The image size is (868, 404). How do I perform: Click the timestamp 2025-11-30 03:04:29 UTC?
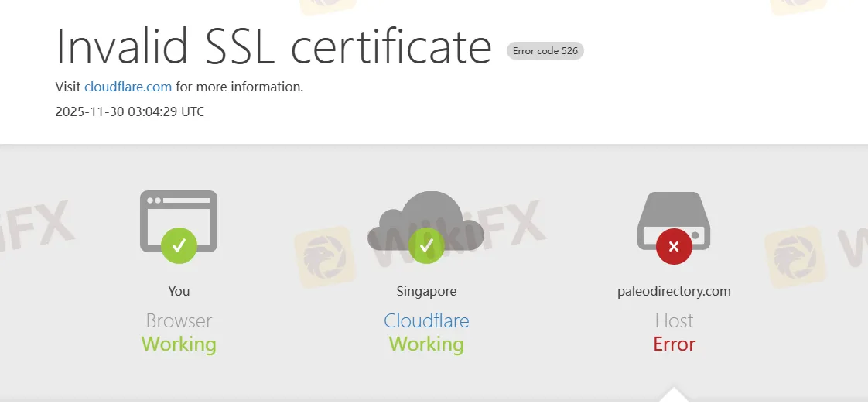[x=130, y=111]
